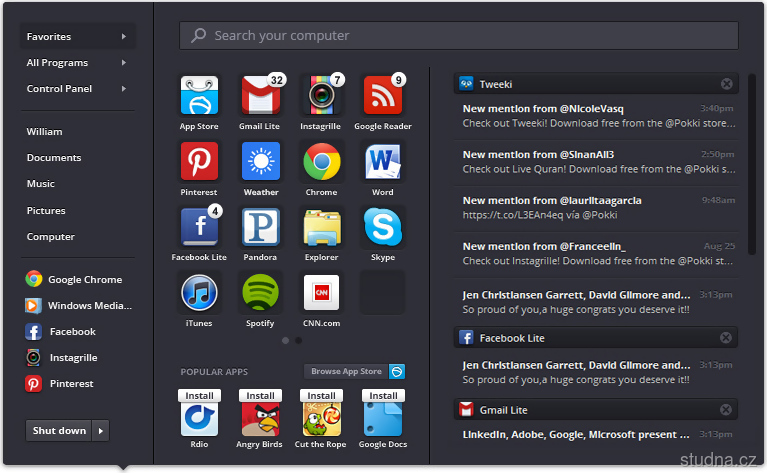Launch the Chrome icon in app grid
Image resolution: width=767 pixels, height=473 pixels.
pyautogui.click(x=321, y=161)
